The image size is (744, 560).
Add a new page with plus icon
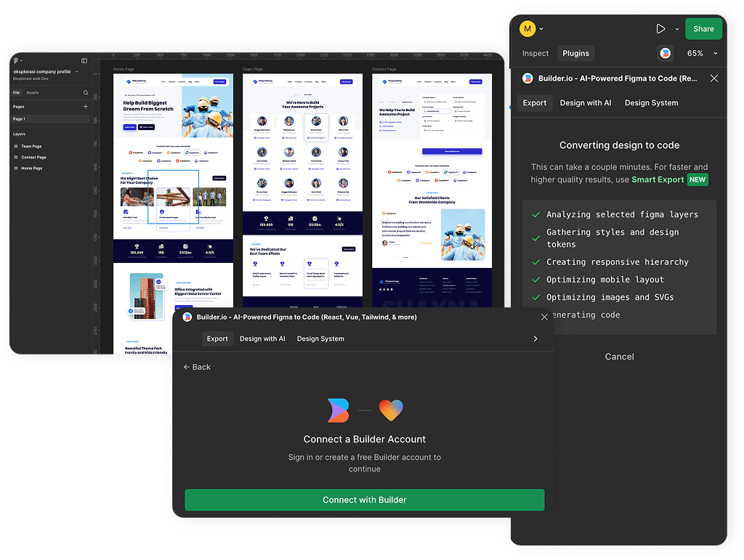click(86, 107)
